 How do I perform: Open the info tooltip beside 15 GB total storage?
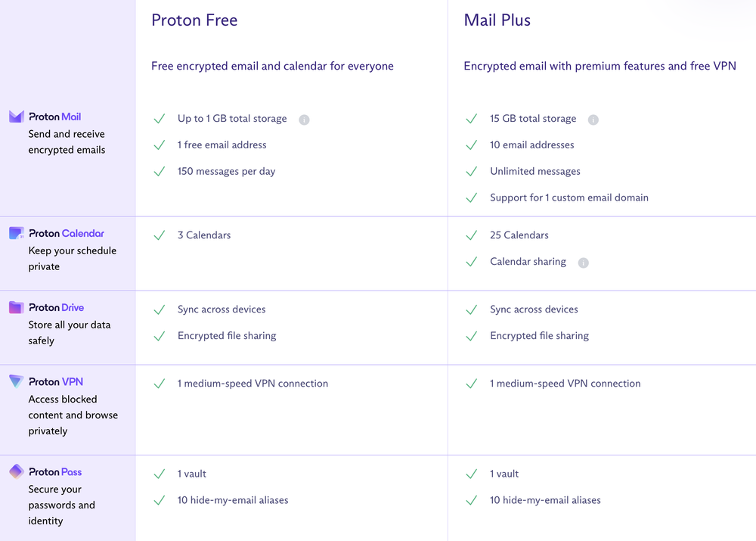(x=593, y=119)
